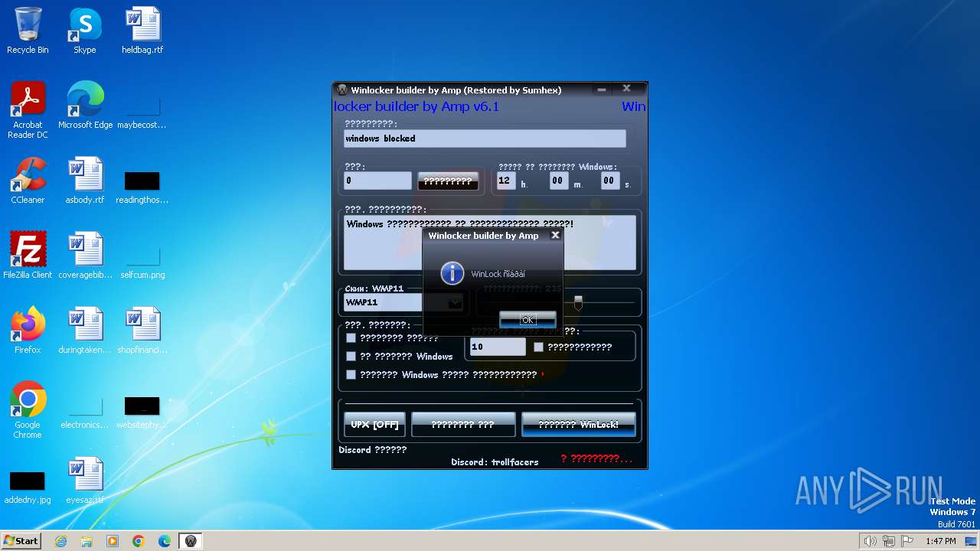Select the Skype desktop shortcut
This screenshot has width=980, height=551.
84,31
